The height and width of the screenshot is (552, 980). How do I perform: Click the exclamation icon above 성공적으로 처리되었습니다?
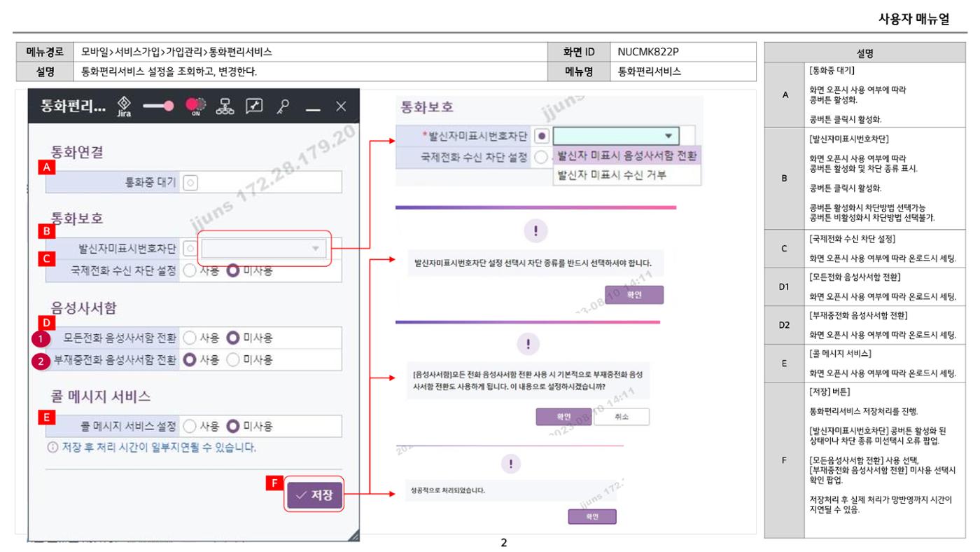click(x=512, y=463)
